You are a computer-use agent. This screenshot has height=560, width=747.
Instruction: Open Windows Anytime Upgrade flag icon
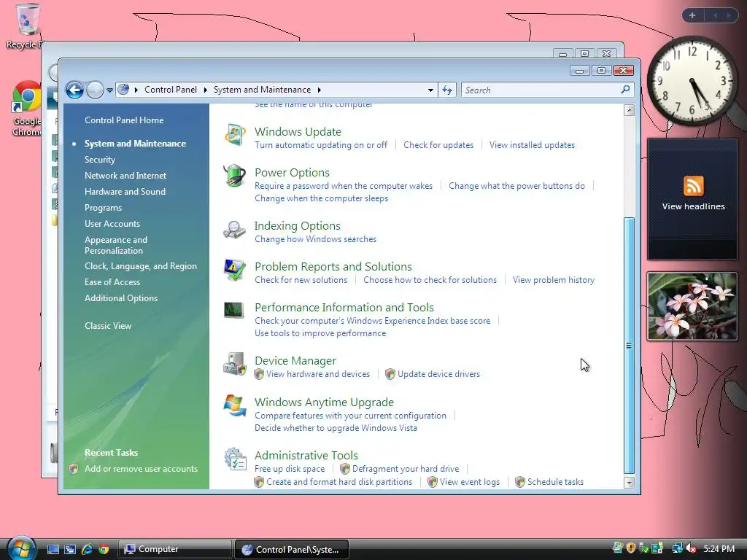235,405
